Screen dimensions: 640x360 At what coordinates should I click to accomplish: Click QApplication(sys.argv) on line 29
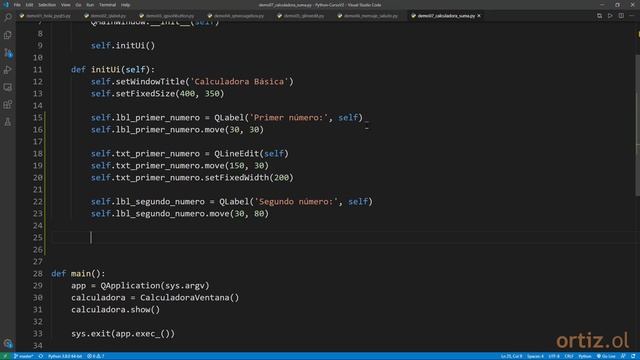155,285
